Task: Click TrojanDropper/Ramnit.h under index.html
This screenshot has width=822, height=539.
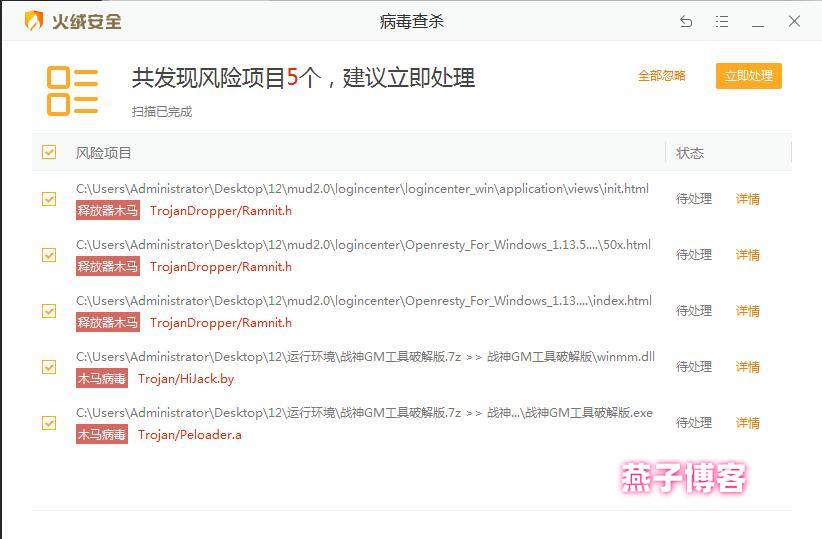Action: tap(221, 323)
